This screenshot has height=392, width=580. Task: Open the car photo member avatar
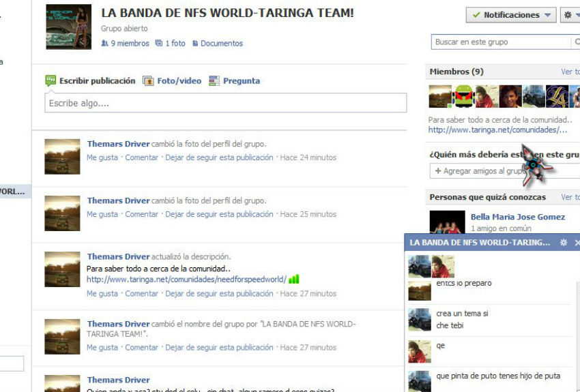tap(534, 96)
